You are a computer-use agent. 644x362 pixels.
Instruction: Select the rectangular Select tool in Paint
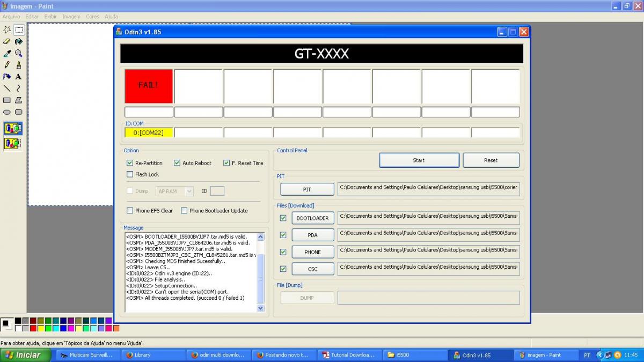tap(19, 30)
